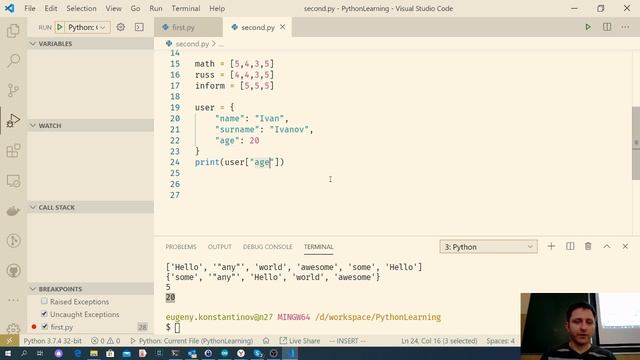Open debug configuration dropdown Python
Screen dimensions: 640x360
[87, 27]
